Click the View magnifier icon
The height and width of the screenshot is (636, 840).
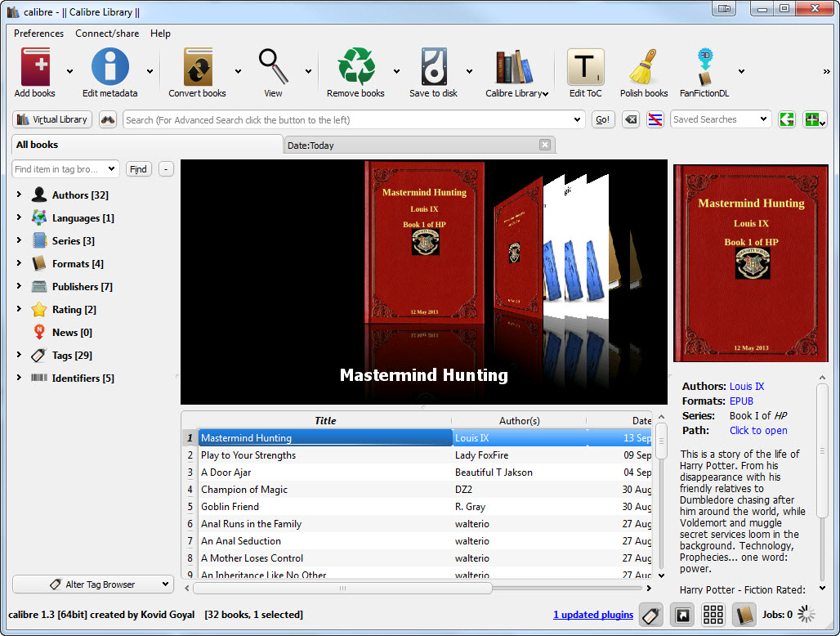pos(273,67)
